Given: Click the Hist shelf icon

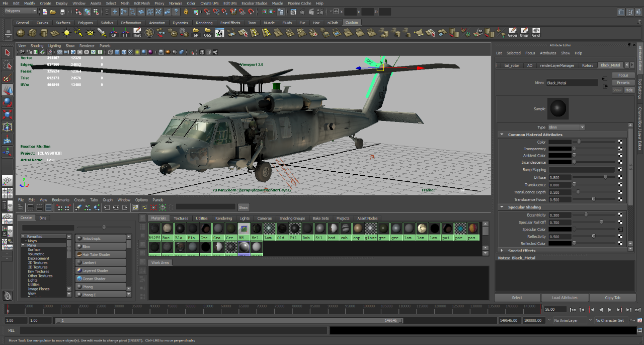Looking at the screenshot, I should (x=137, y=33).
